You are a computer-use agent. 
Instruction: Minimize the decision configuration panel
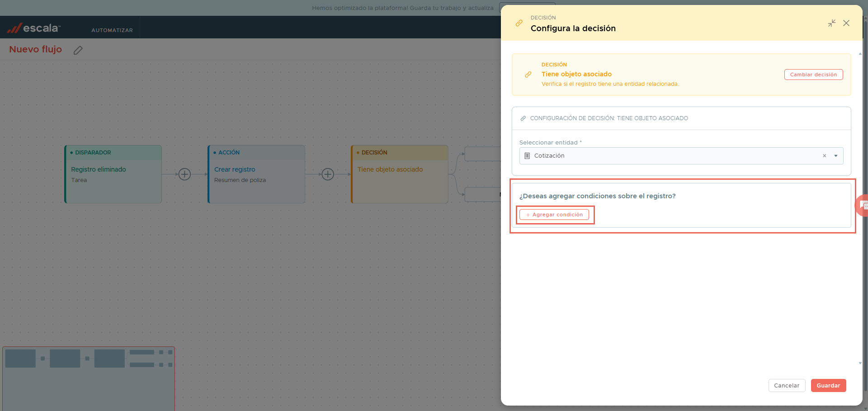pyautogui.click(x=832, y=23)
